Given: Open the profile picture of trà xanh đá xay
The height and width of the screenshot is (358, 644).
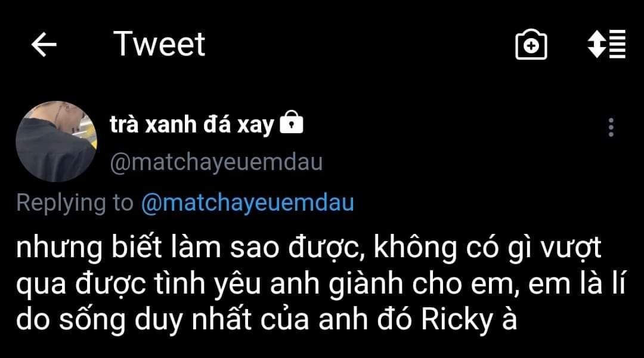Looking at the screenshot, I should [x=56, y=141].
